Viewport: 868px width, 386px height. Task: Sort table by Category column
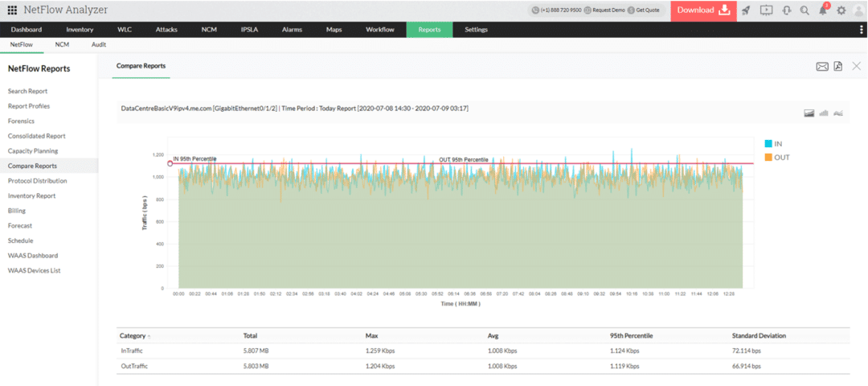click(133, 335)
